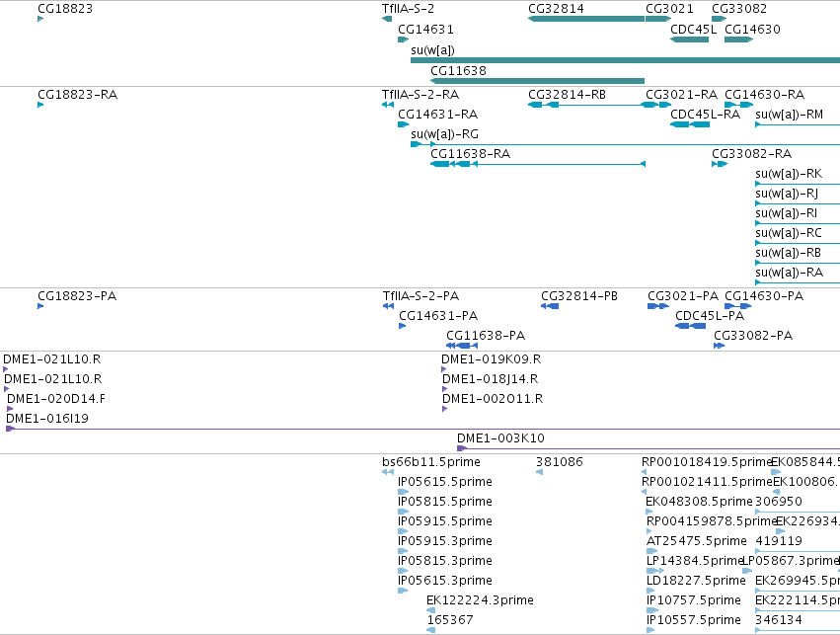The image size is (840, 635).
Task: Click the CG14631 gene label
Action: click(425, 29)
